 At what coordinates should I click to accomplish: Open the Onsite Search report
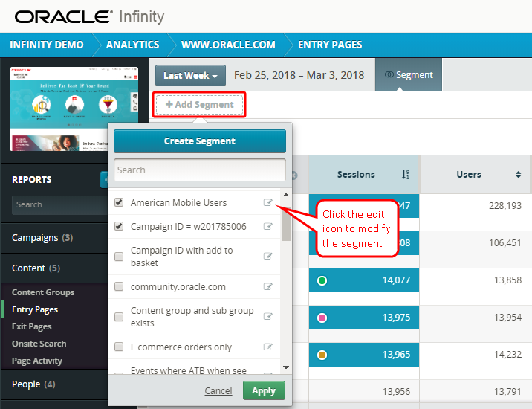(39, 344)
